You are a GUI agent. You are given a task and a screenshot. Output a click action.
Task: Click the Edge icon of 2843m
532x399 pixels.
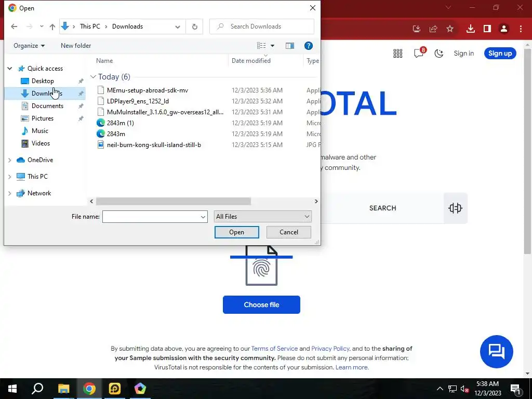click(x=100, y=134)
